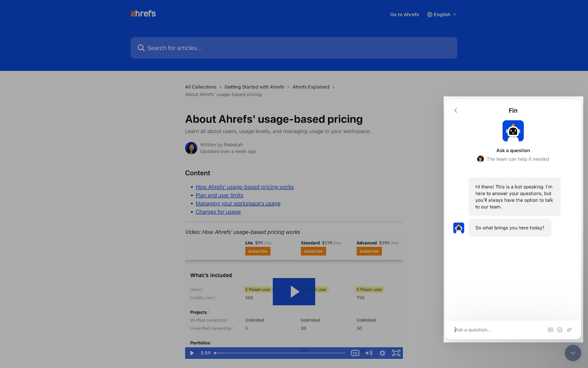Open Go to Ahrefs link
This screenshot has height=368, width=588.
coord(404,15)
